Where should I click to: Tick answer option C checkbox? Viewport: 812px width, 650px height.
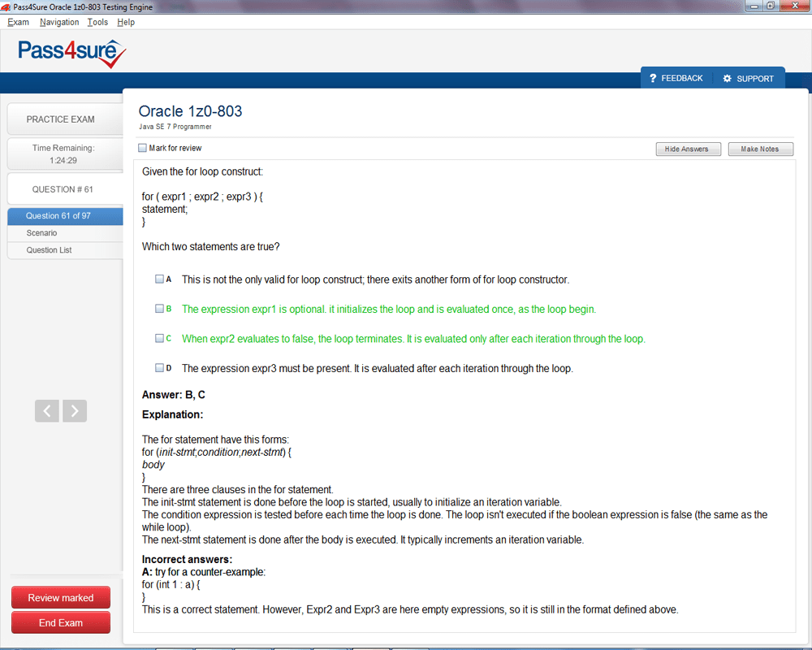click(x=159, y=338)
